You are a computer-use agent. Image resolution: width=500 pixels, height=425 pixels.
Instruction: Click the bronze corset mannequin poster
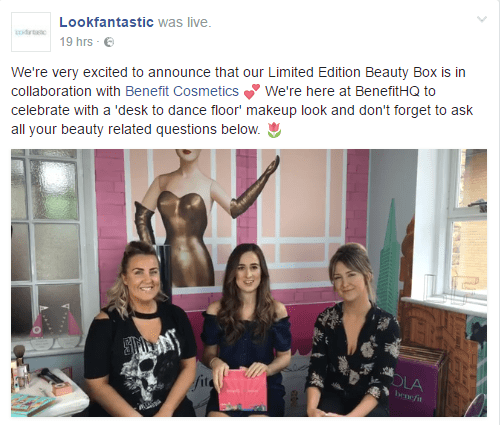pos(207,217)
